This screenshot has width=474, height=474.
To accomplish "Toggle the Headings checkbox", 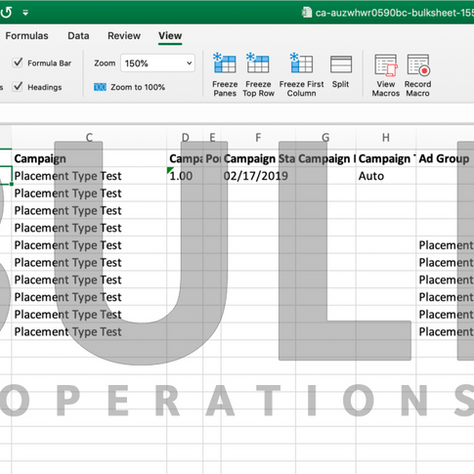I will click(17, 87).
